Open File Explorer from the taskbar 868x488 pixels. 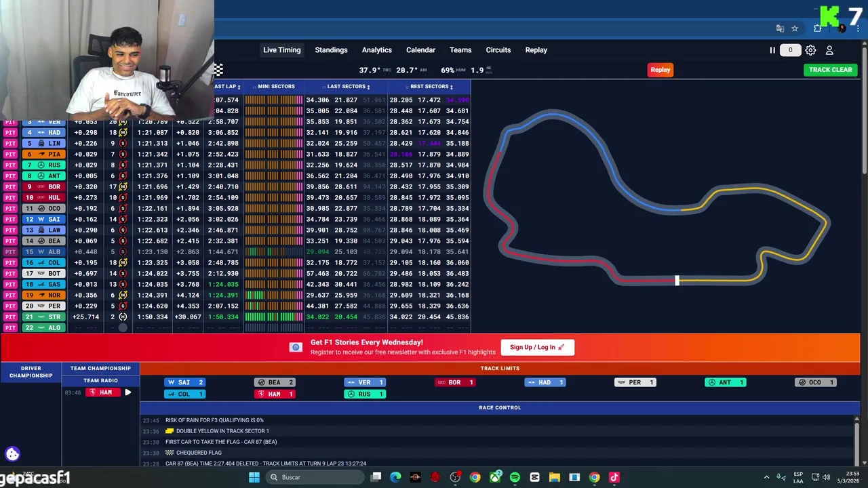(x=554, y=477)
